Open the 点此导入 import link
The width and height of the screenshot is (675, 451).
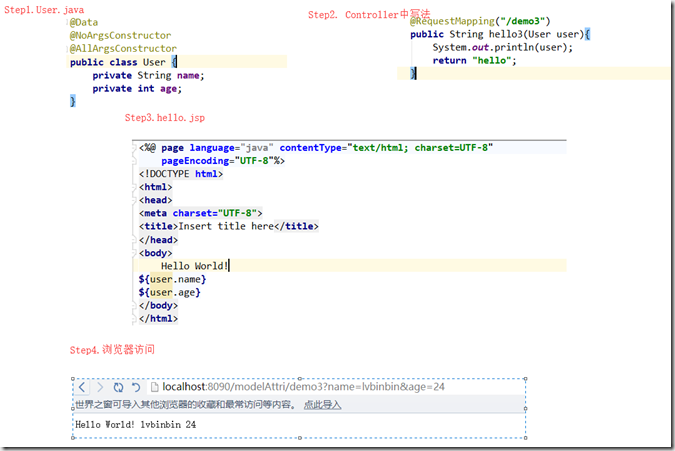click(322, 405)
